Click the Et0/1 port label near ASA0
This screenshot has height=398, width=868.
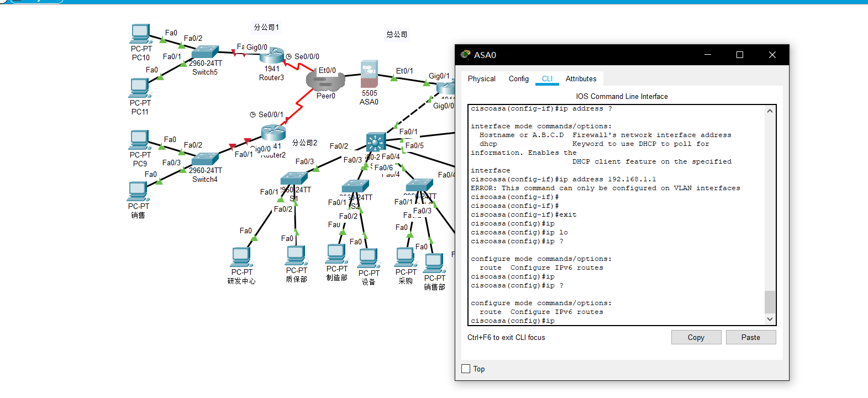[x=404, y=71]
